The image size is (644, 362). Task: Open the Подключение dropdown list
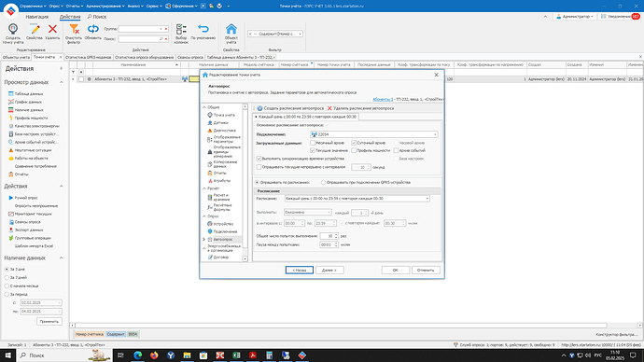pos(435,134)
